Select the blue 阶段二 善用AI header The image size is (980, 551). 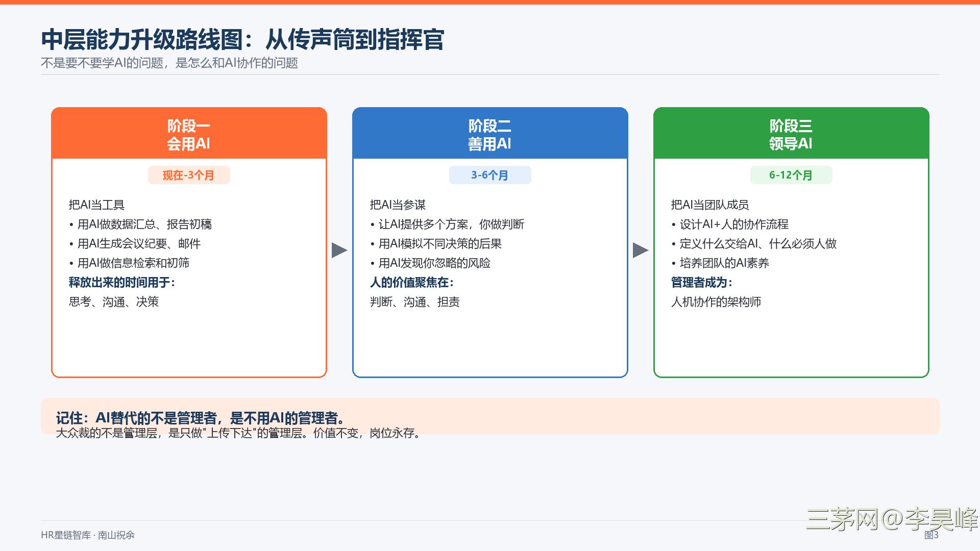tap(490, 133)
